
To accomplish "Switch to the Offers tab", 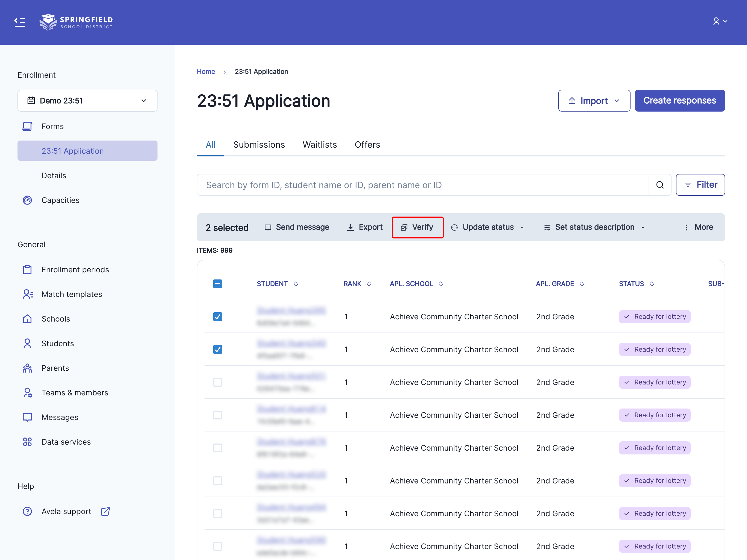I will (367, 145).
